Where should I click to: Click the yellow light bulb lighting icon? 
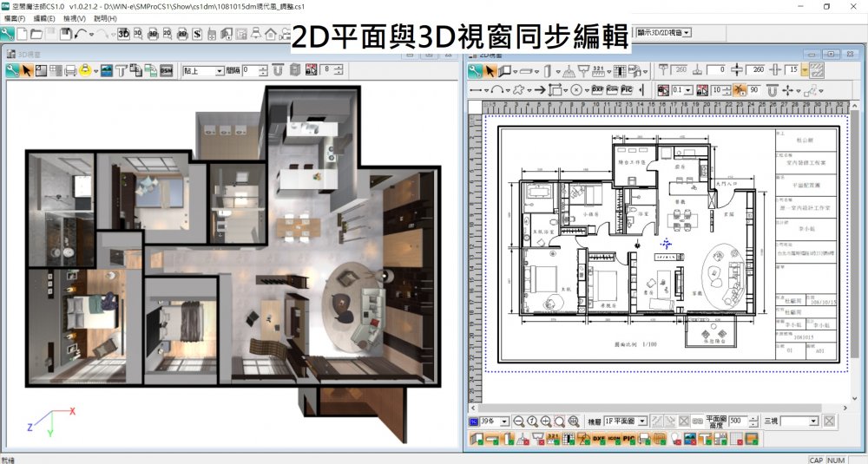(86, 70)
